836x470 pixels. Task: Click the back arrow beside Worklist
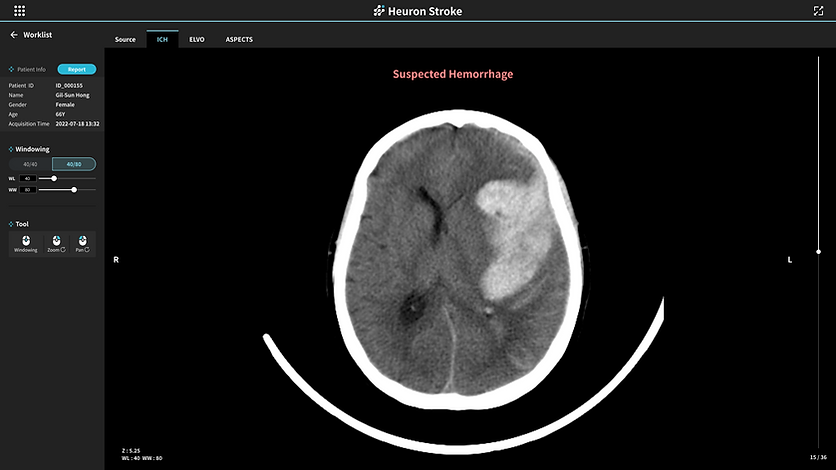14,35
